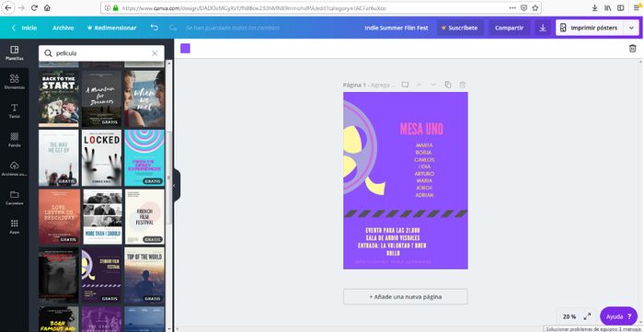Expand Imprimir pósters dropdown arrow
The height and width of the screenshot is (332, 644).
631,28
